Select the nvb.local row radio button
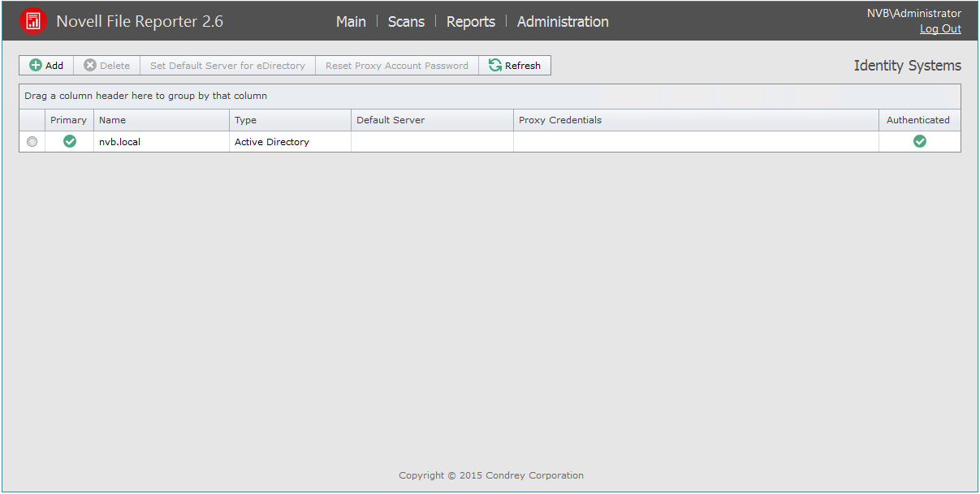The image size is (980, 494). (32, 142)
